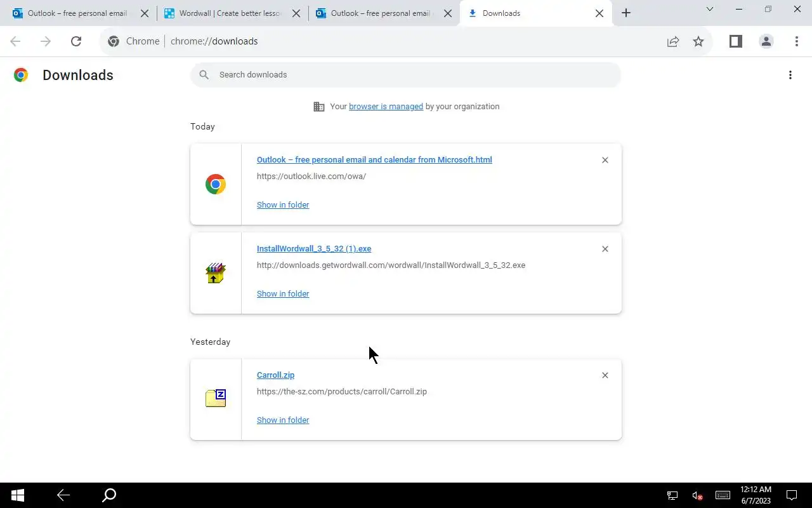Remove InstallWordwall download from list
This screenshot has width=812, height=508.
[605, 249]
